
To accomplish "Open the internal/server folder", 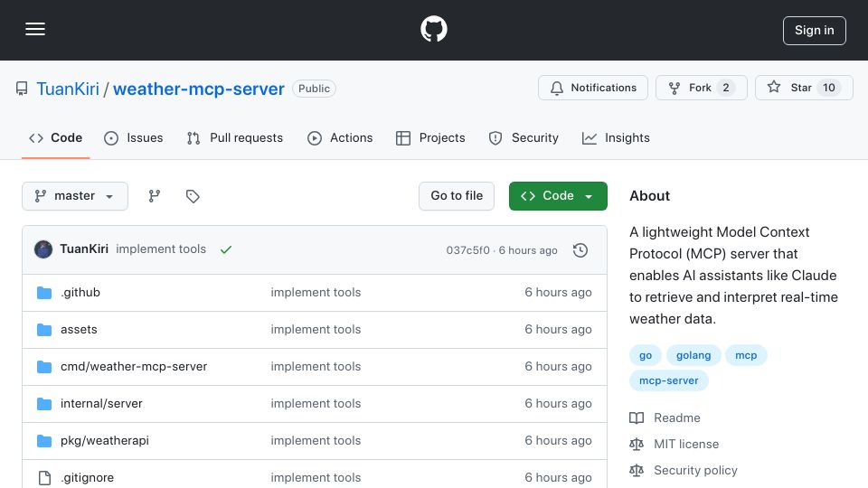I will [x=101, y=403].
